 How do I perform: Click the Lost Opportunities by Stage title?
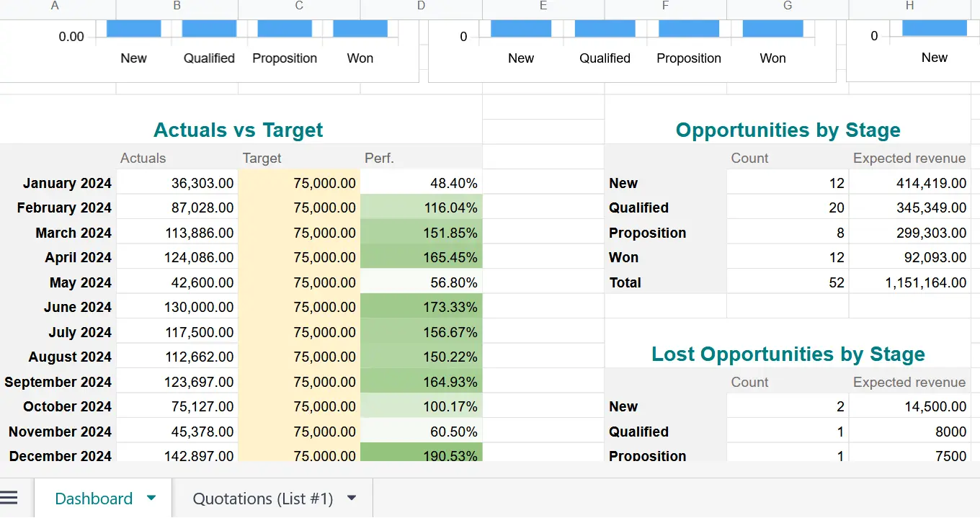[x=788, y=354]
